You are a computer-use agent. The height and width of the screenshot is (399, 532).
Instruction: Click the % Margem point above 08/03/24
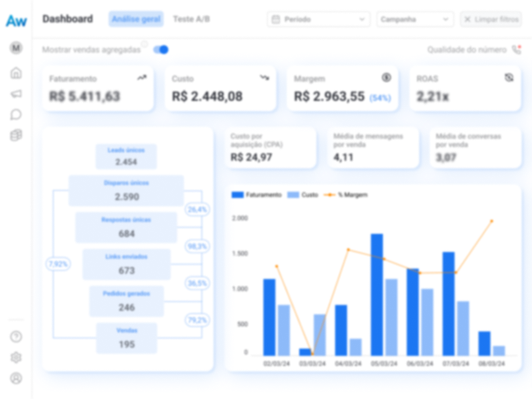491,221
